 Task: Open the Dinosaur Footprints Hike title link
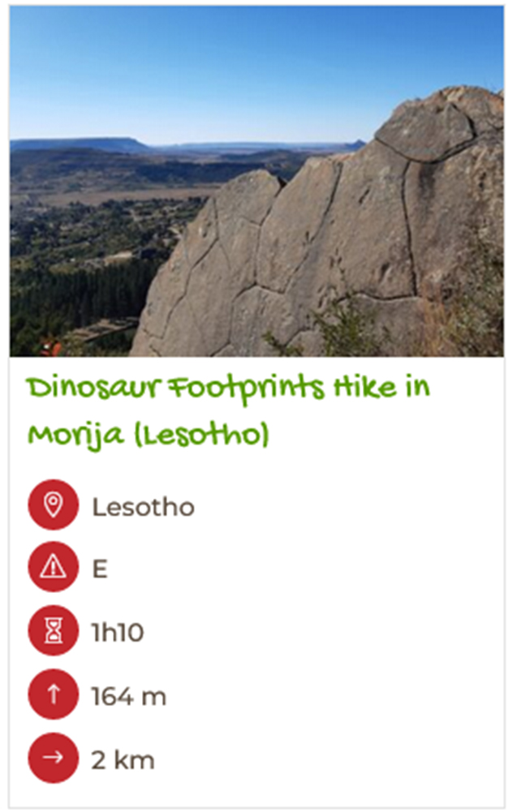coord(228,411)
